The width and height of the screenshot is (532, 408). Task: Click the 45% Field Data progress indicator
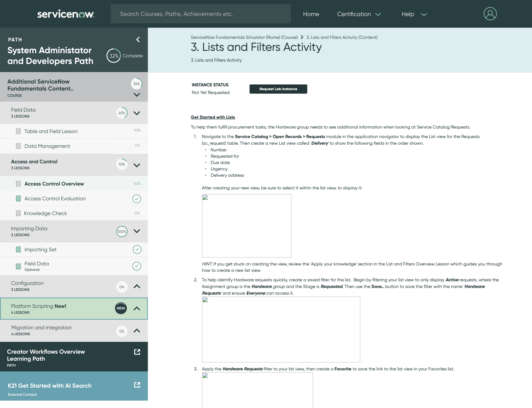pos(122,113)
